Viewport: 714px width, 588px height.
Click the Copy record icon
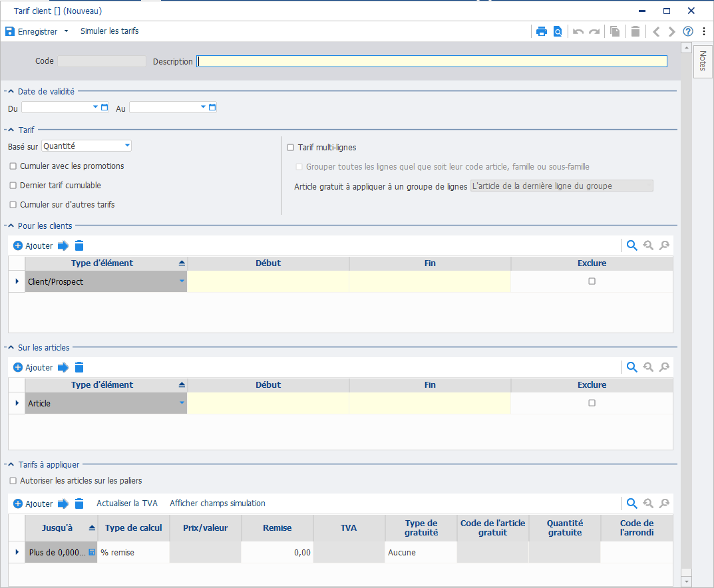click(615, 31)
